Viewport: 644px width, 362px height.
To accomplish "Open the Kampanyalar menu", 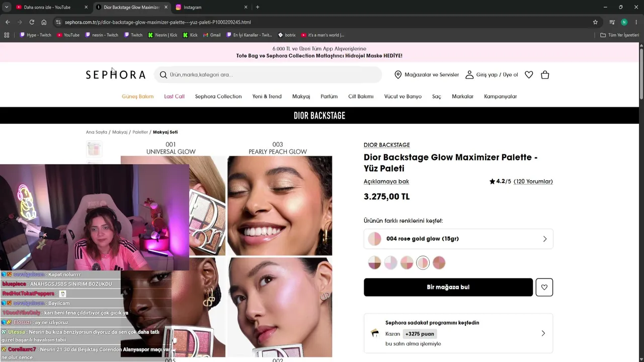I will [500, 97].
